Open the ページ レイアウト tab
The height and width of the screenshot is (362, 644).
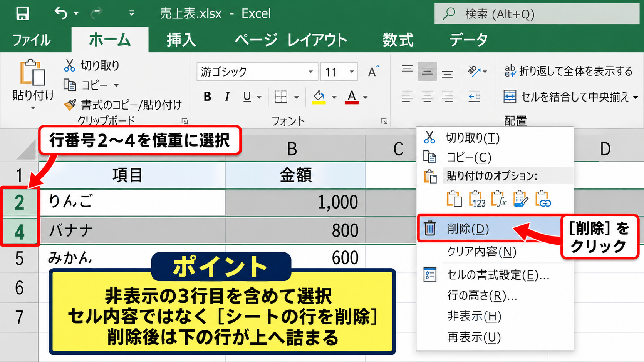[x=291, y=40]
